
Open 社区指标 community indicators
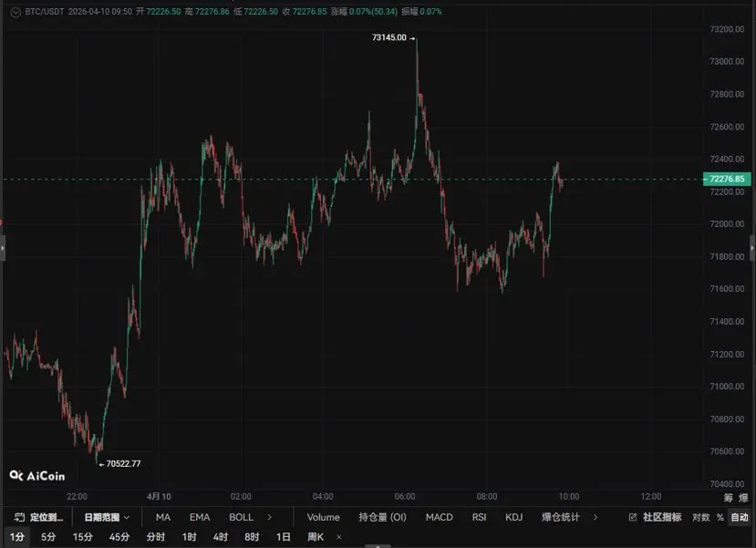coord(662,517)
